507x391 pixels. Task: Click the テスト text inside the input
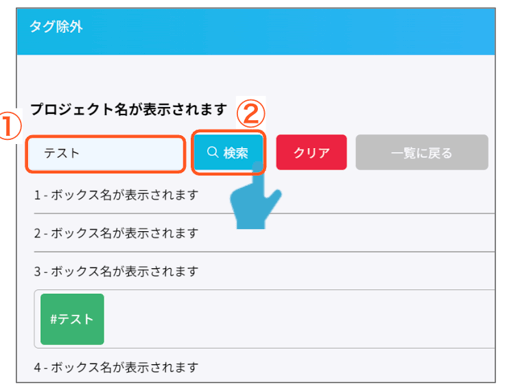tap(62, 153)
